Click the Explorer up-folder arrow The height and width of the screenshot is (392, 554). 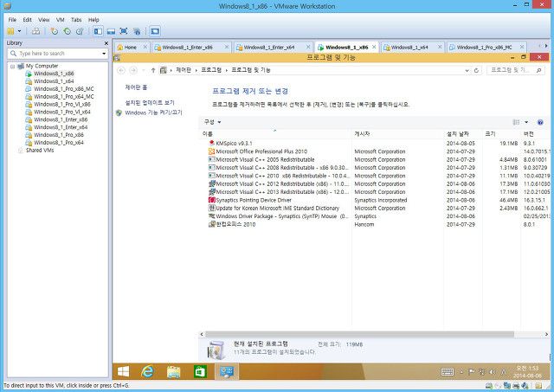click(153, 70)
